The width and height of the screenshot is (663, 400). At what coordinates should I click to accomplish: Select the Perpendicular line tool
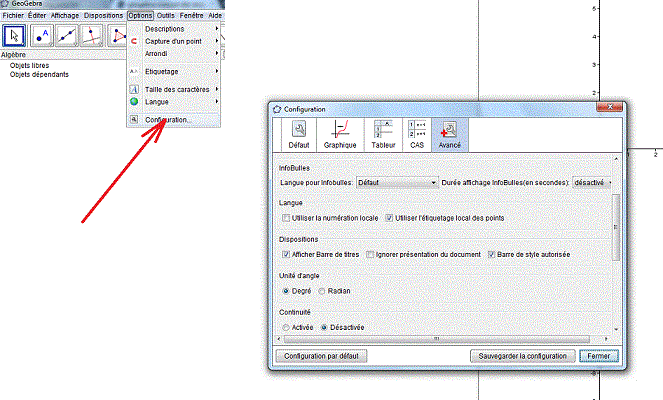94,36
